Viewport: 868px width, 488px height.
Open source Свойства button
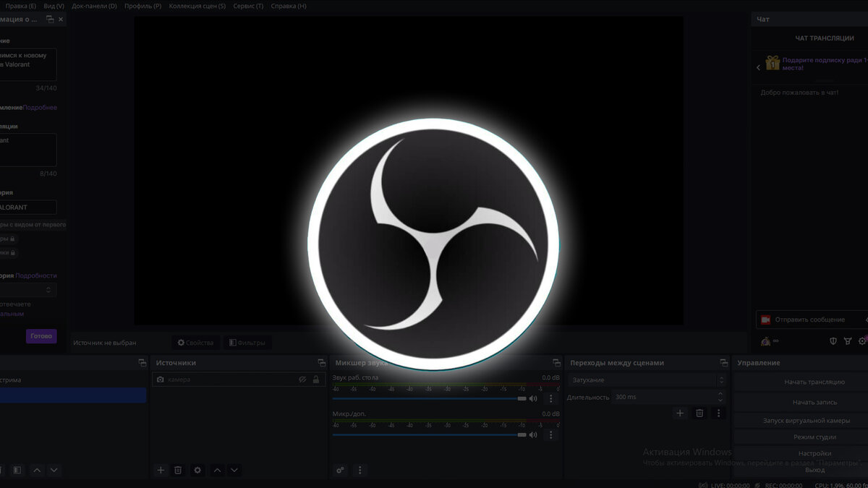pyautogui.click(x=195, y=343)
